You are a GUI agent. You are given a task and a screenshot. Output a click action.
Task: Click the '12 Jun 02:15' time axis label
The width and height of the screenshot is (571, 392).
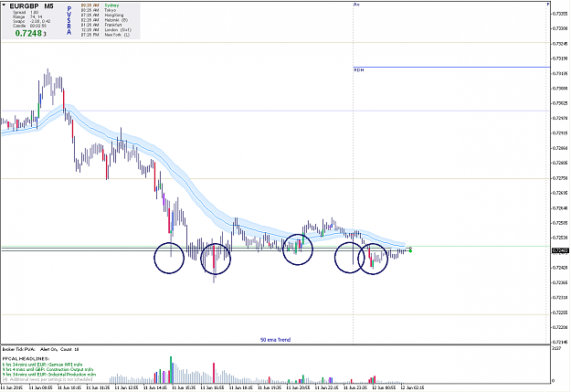tap(413, 387)
